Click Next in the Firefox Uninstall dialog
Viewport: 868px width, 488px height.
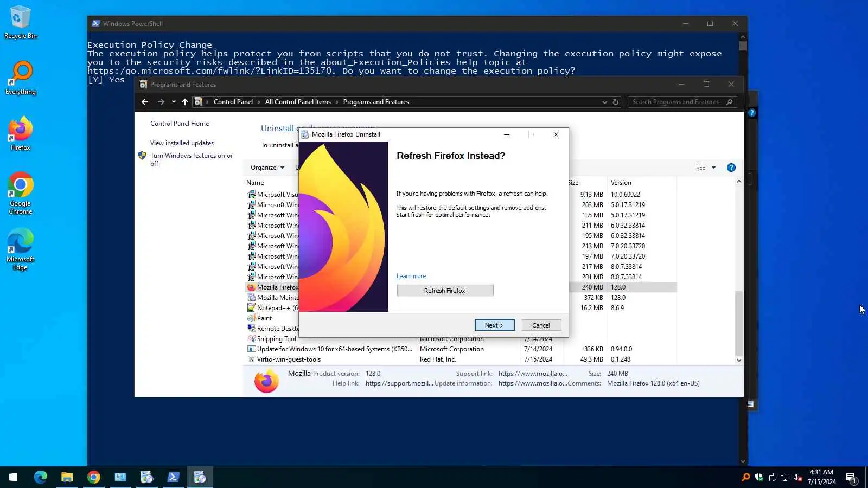coord(495,325)
